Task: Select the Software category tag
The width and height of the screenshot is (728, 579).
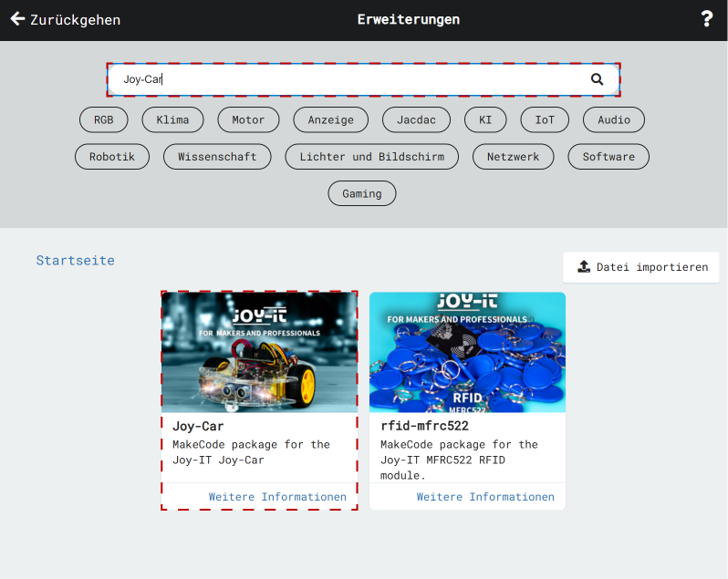Action: (608, 157)
